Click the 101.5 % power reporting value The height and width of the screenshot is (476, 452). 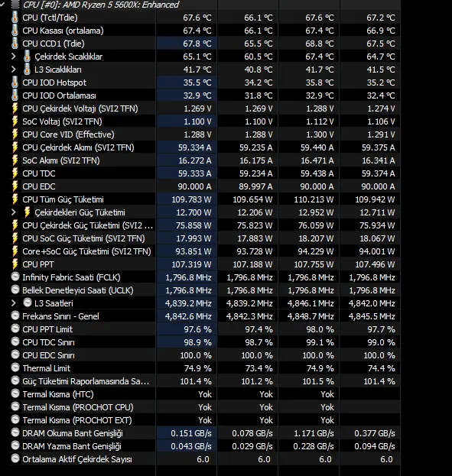click(x=318, y=381)
